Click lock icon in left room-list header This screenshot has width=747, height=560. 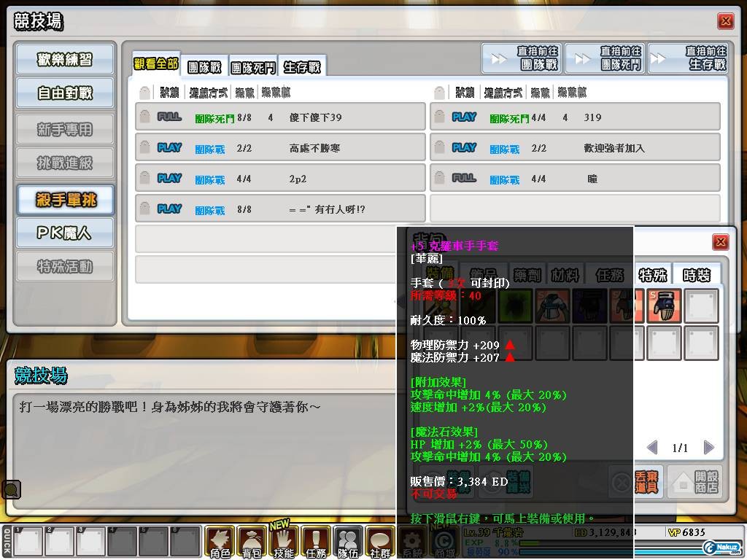(x=144, y=92)
